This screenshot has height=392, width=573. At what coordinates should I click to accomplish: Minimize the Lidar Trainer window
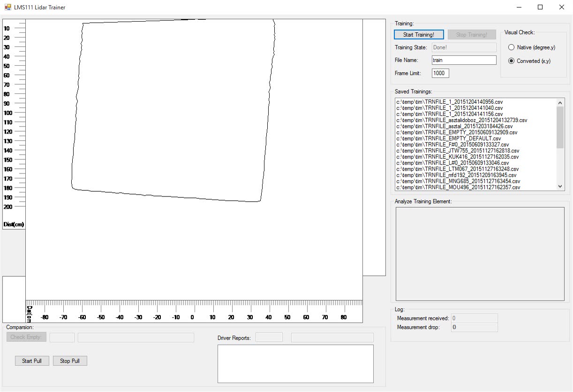click(519, 7)
